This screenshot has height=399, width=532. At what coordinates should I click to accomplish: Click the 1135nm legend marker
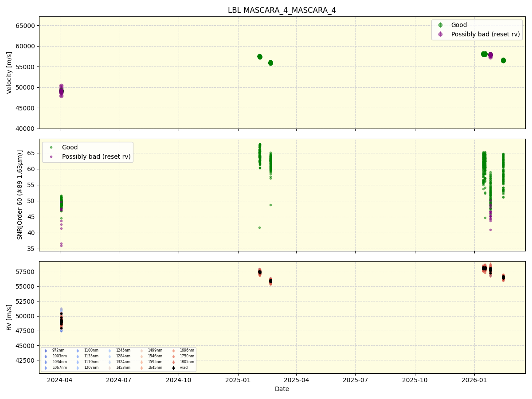78,356
